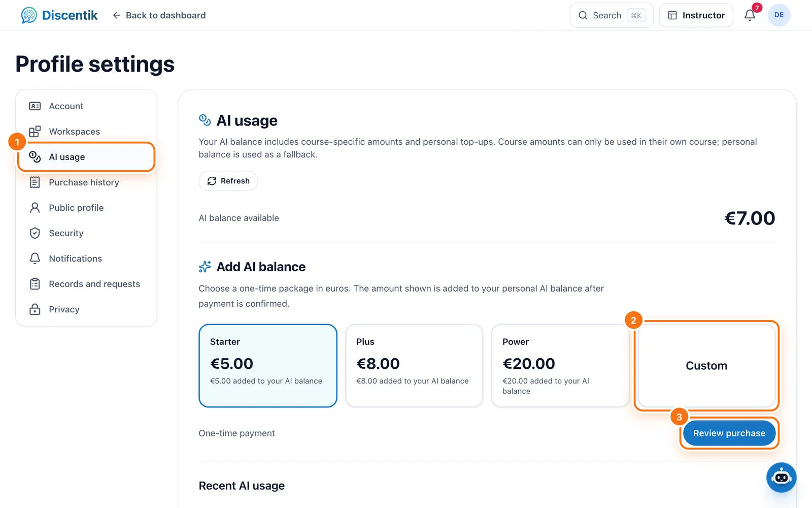Go to Security settings
The height and width of the screenshot is (508, 812).
[x=86, y=233]
